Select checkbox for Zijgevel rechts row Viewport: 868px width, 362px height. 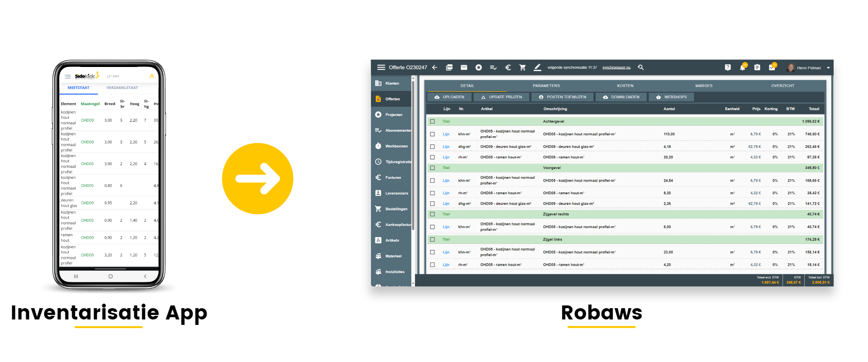pyautogui.click(x=433, y=214)
